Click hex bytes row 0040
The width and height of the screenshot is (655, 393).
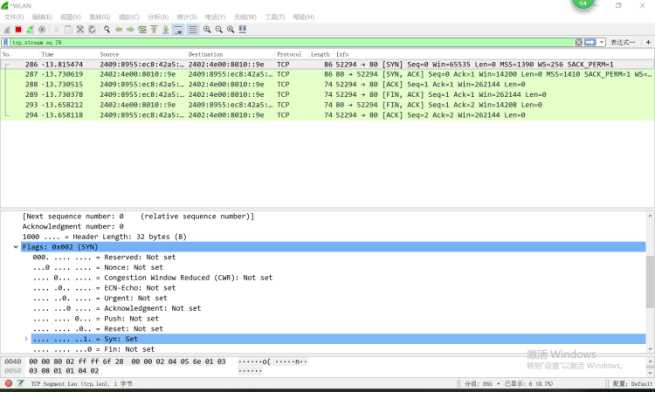(127, 362)
